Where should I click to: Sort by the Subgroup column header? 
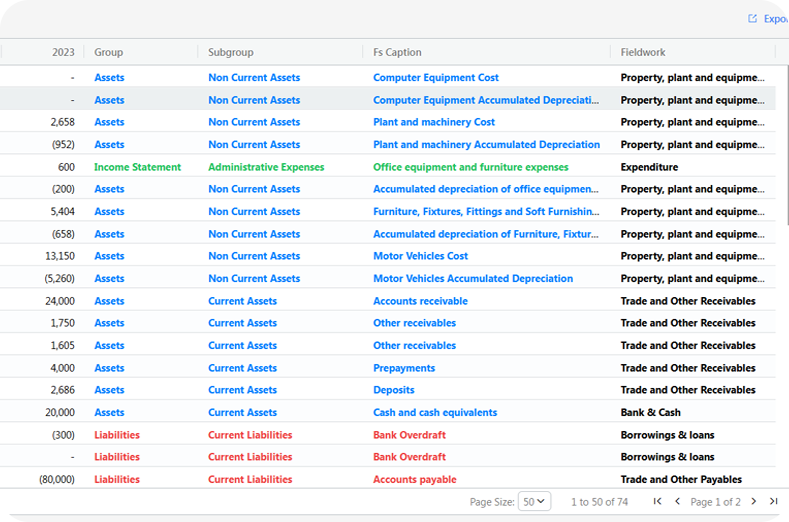(231, 52)
